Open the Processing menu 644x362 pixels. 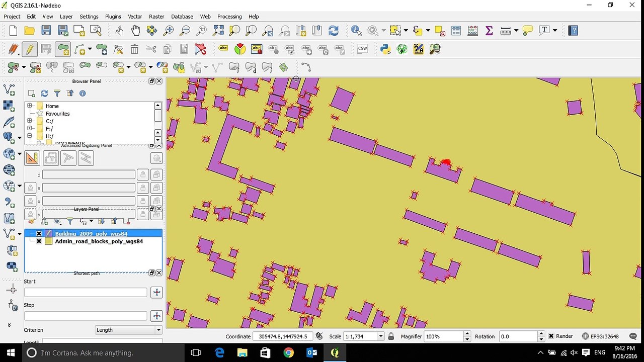click(229, 17)
